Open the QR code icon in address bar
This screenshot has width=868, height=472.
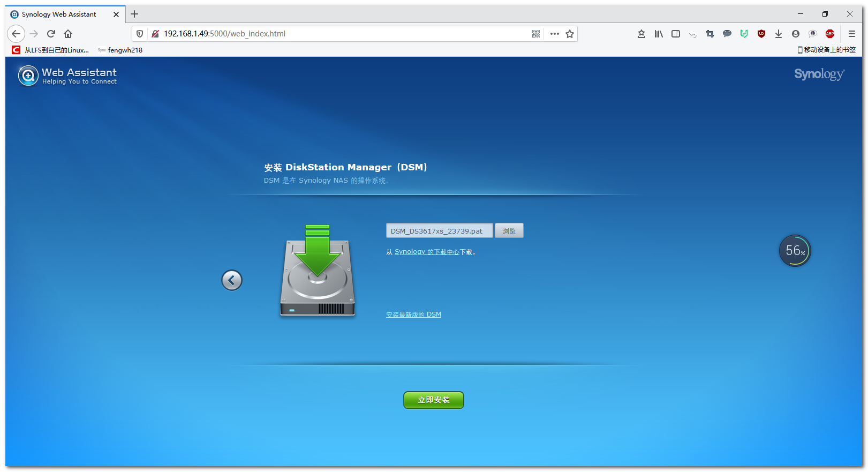click(x=536, y=34)
